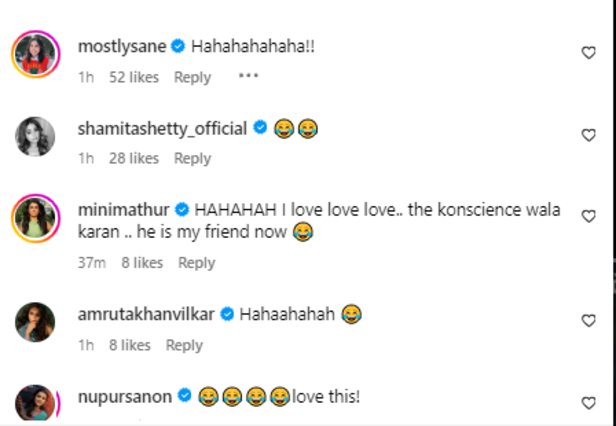Reply to mostlysane's comment
This screenshot has height=426, width=616.
click(193, 77)
